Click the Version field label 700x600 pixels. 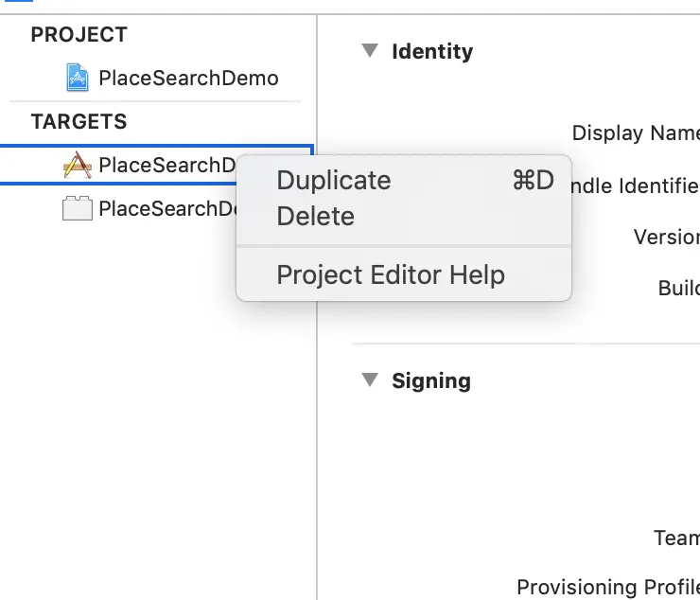[666, 237]
